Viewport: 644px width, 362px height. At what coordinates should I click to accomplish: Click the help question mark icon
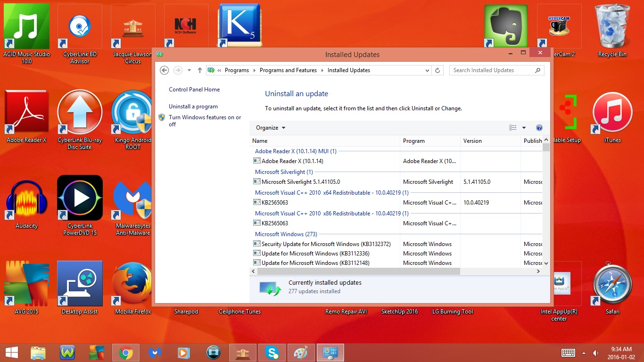coord(539,128)
